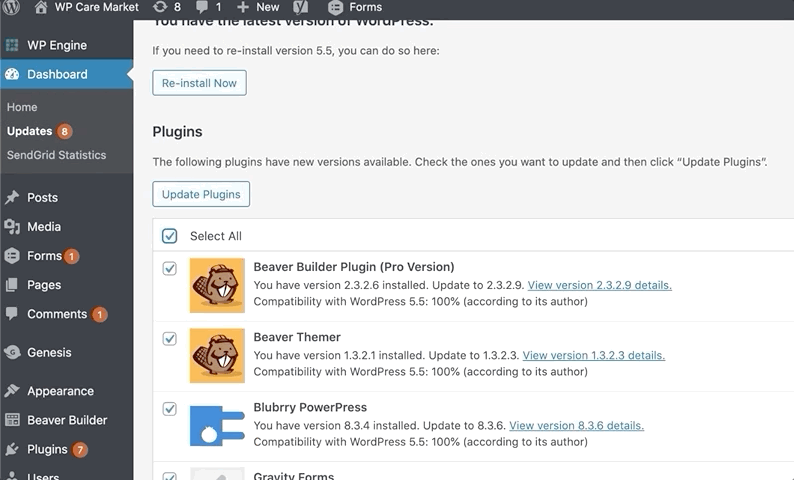Image resolution: width=794 pixels, height=480 pixels.
Task: Click the Media icon in sidebar
Action: 12,226
